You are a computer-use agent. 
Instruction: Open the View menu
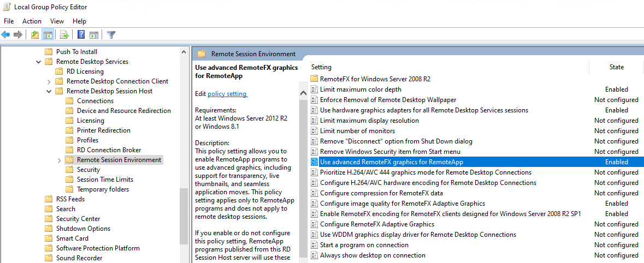coord(57,21)
